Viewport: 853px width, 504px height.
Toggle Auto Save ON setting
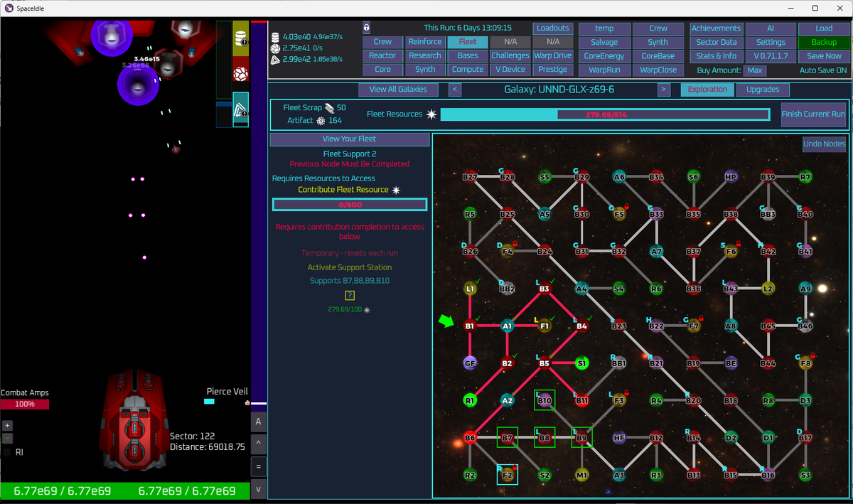pyautogui.click(x=823, y=70)
